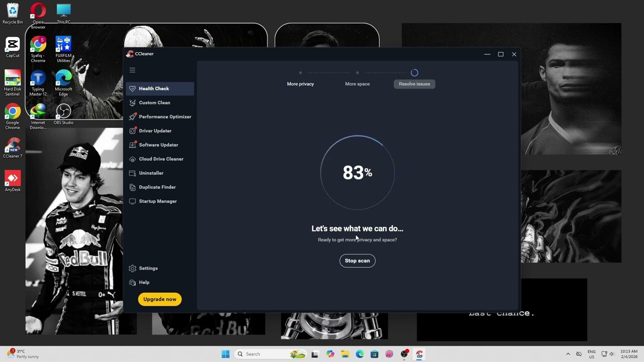This screenshot has width=644, height=362.
Task: Open the Windows Start menu
Action: (x=225, y=354)
